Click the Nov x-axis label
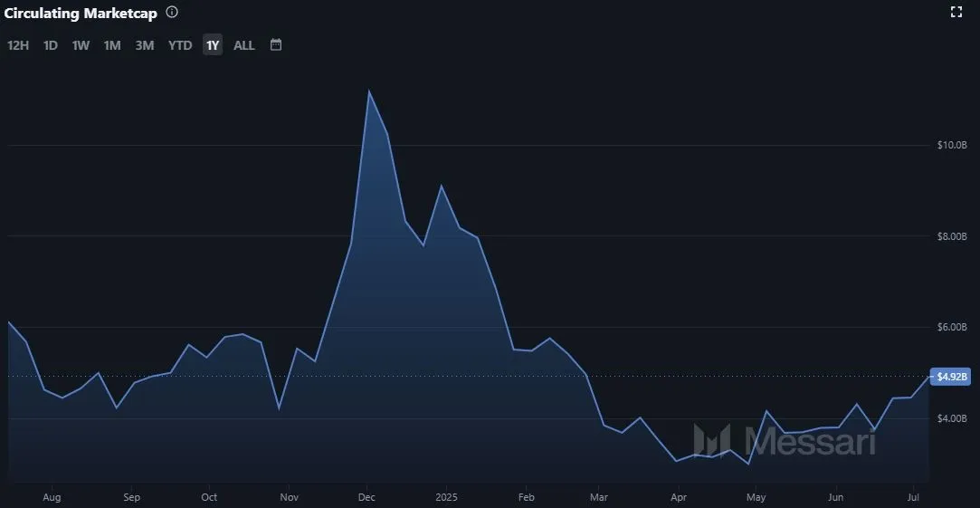This screenshot has width=980, height=508. coord(289,497)
